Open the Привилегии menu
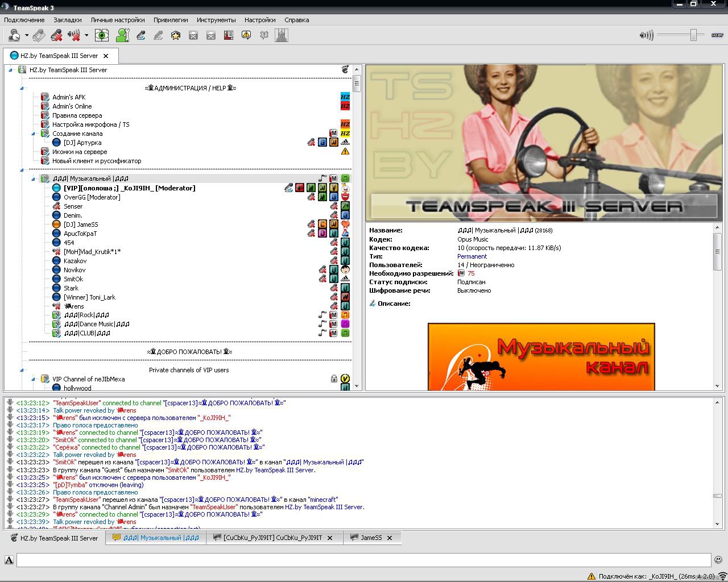Viewport: 728px width, 582px height. pos(171,20)
